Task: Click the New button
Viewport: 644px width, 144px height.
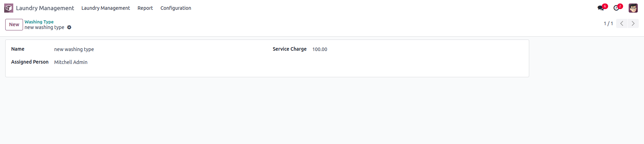Action: 14,24
